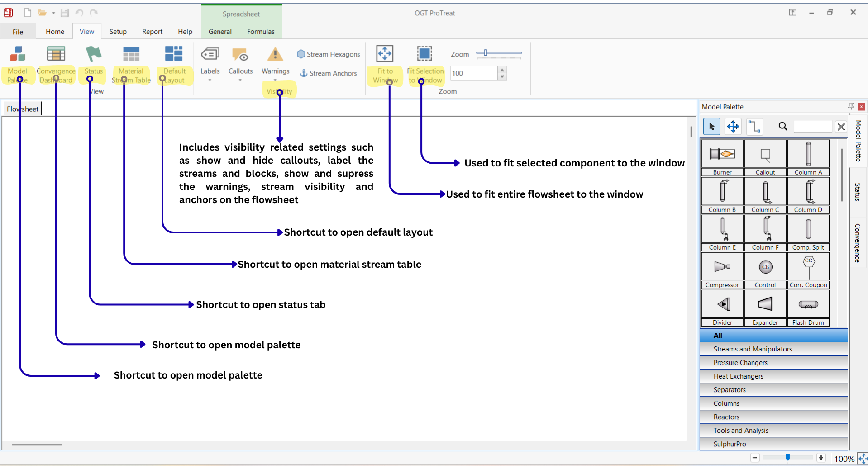Viewport: 868px width, 469px height.
Task: Activate the pan/move tool in palette
Action: 733,127
